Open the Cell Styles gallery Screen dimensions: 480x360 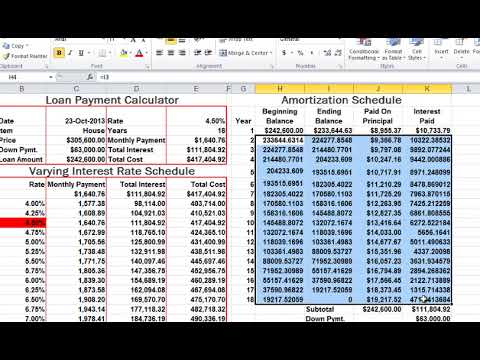[x=417, y=50]
